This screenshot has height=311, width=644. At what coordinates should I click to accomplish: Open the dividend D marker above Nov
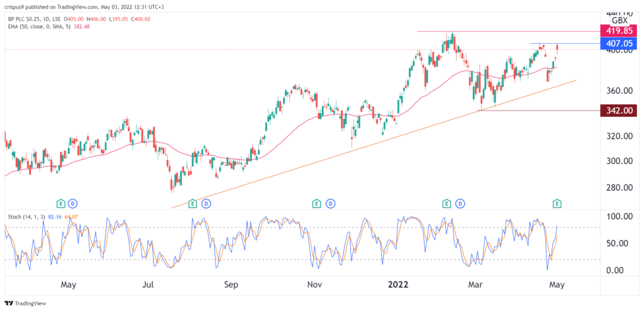[x=330, y=203]
